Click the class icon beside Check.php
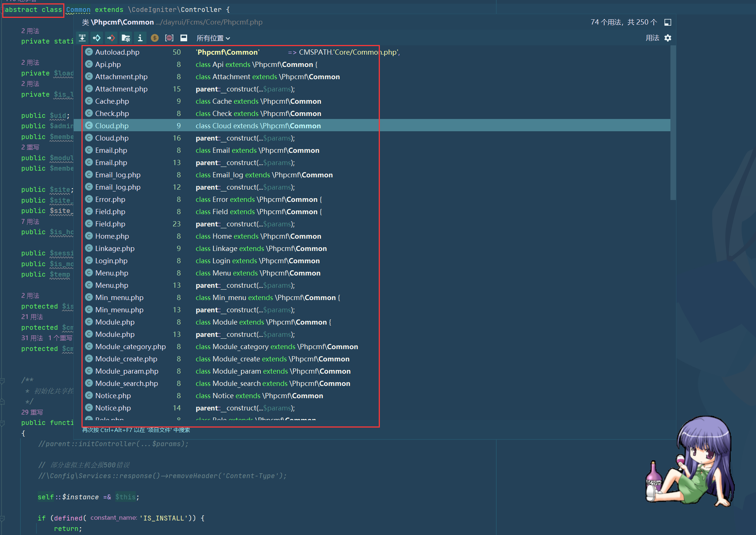Viewport: 756px width, 535px height. click(x=89, y=113)
